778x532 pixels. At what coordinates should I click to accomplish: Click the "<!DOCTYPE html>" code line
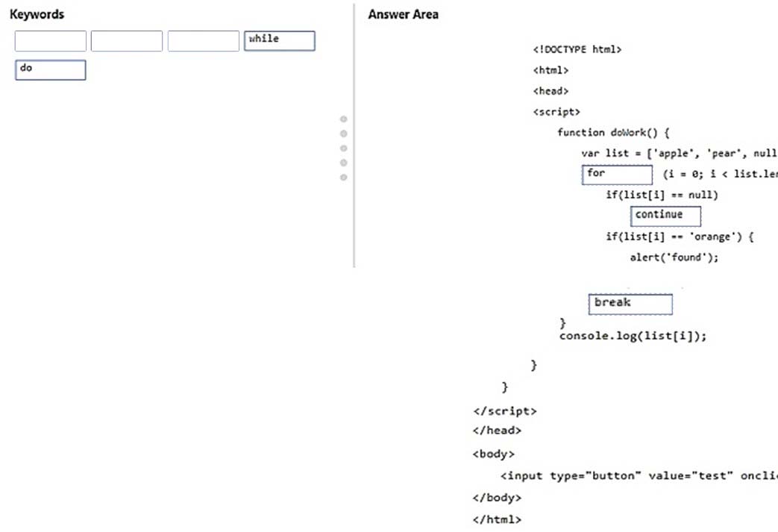[577, 49]
